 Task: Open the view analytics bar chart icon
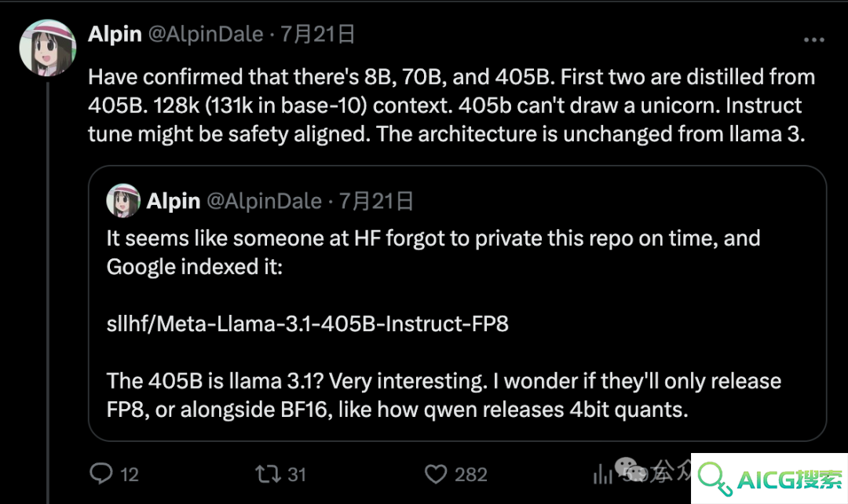(602, 474)
